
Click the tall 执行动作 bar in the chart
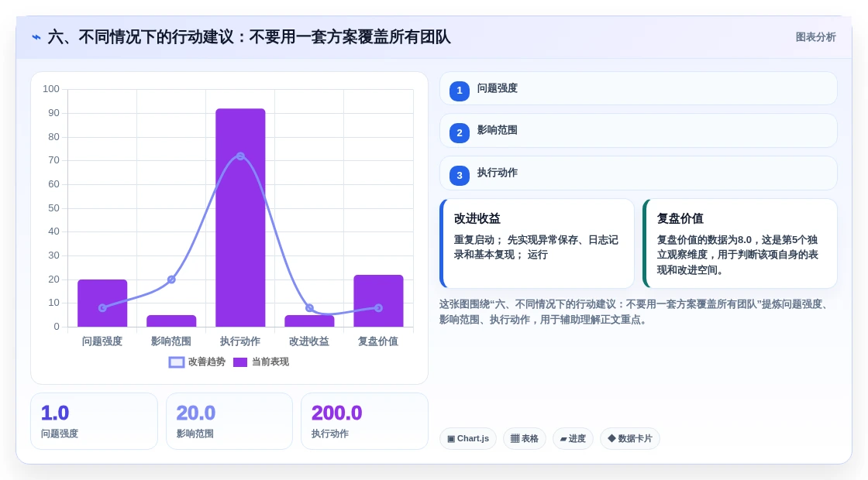pos(240,218)
